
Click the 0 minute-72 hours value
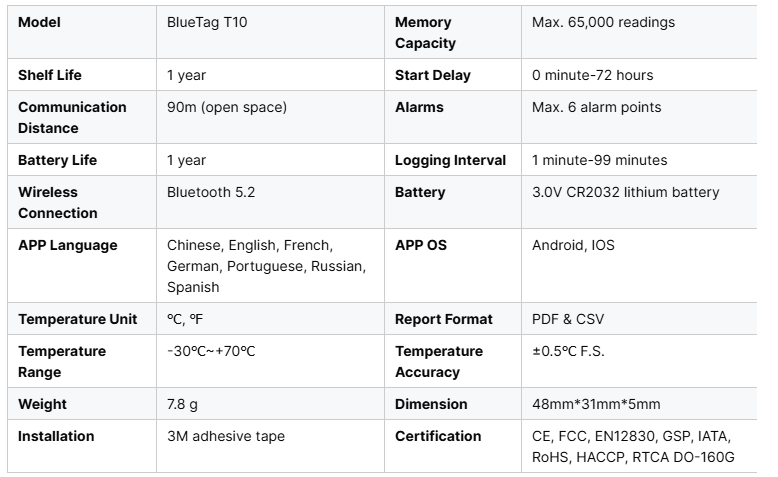[592, 75]
